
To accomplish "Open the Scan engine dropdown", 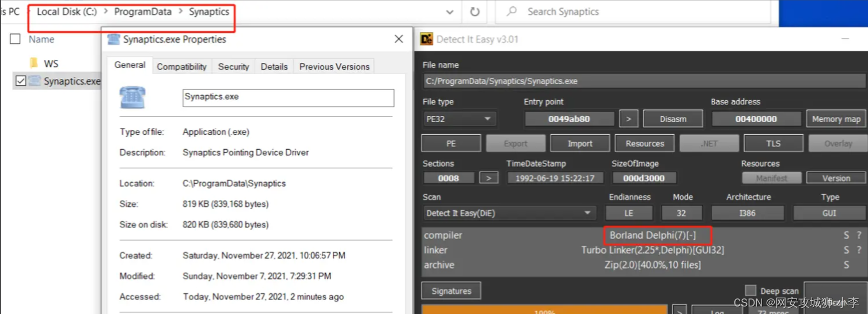I will [x=509, y=213].
